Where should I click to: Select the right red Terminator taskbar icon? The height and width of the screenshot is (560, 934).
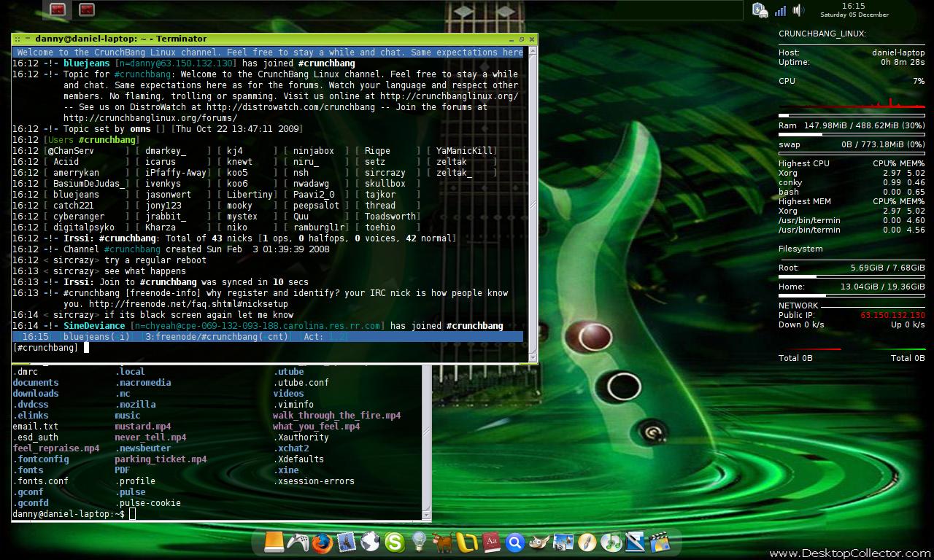point(86,9)
